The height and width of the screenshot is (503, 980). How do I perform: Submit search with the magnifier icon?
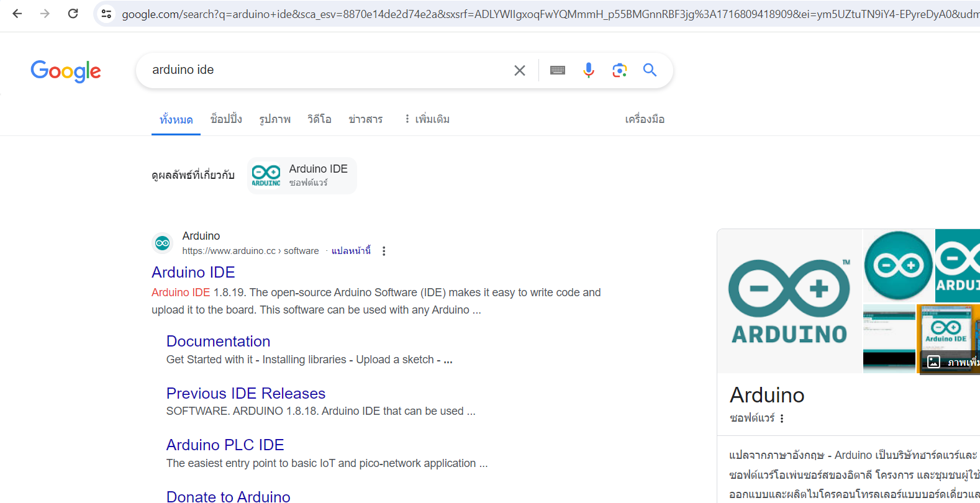tap(650, 70)
